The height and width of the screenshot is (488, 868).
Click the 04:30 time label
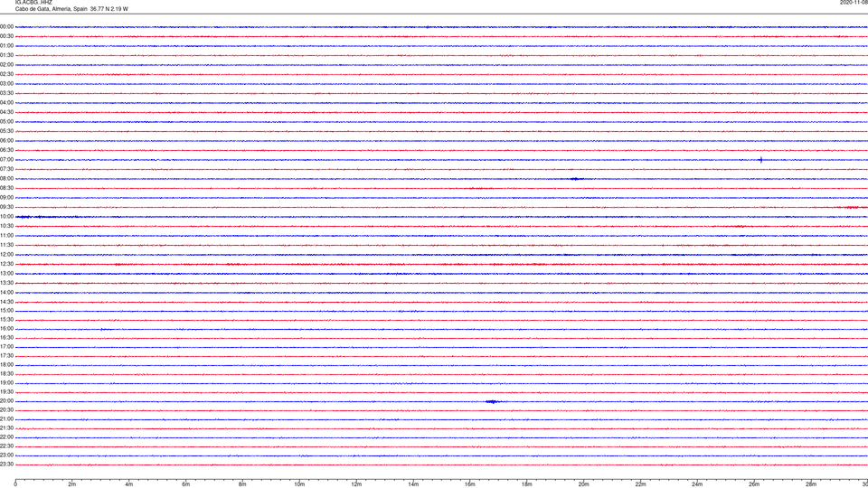(6, 112)
